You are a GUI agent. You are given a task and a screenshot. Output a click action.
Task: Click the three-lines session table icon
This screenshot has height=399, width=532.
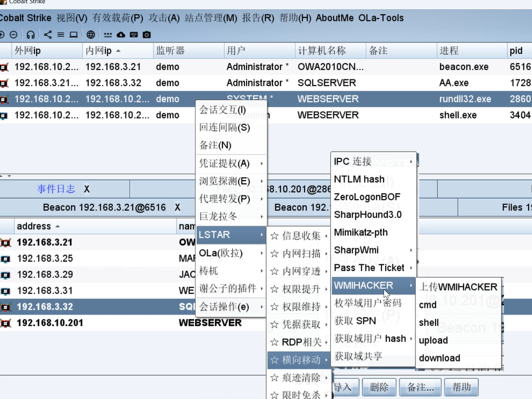click(60, 34)
